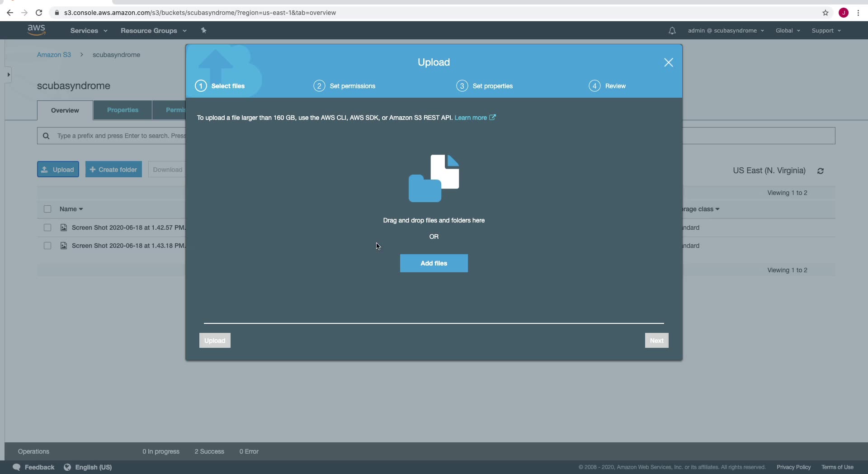This screenshot has height=474, width=868.
Task: Check the box for Screen Shot 1.43.18 PM
Action: (x=47, y=246)
